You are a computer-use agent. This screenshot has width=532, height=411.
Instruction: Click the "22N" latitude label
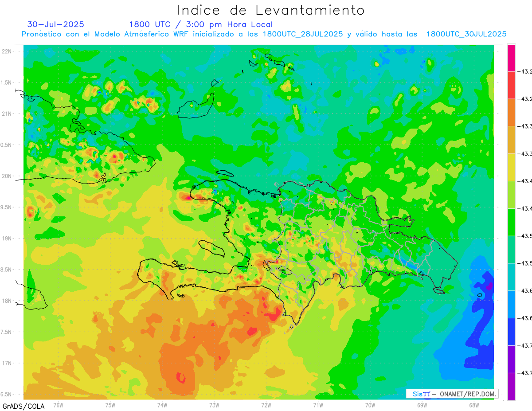pos(7,51)
